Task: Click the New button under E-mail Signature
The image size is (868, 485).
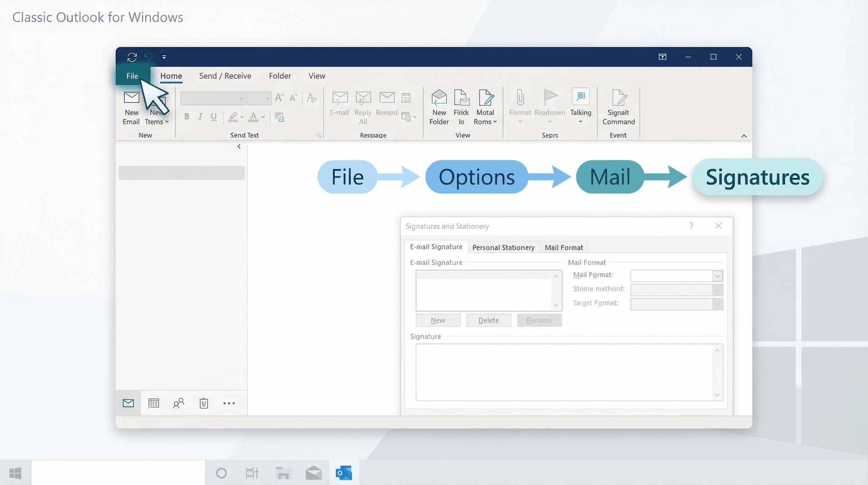Action: click(438, 320)
